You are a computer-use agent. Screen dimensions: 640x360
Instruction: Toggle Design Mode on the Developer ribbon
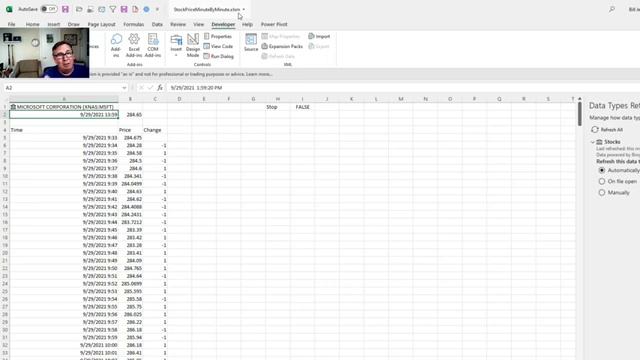click(x=193, y=45)
